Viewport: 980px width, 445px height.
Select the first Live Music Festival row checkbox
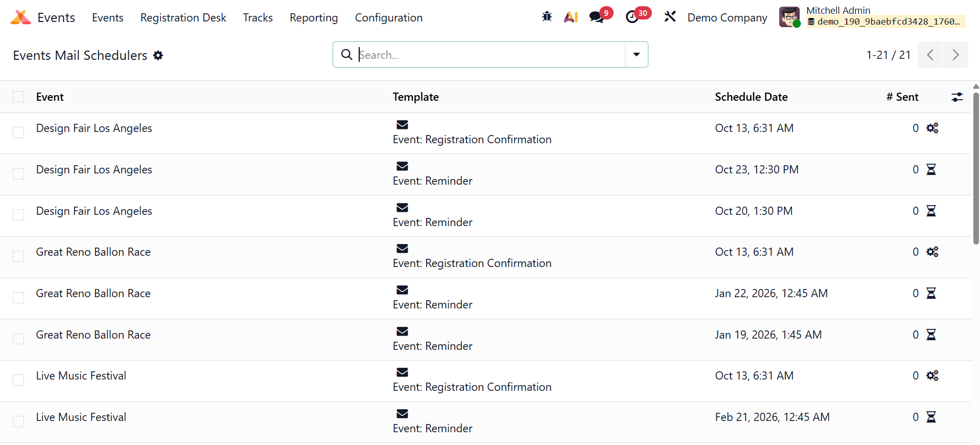point(18,380)
